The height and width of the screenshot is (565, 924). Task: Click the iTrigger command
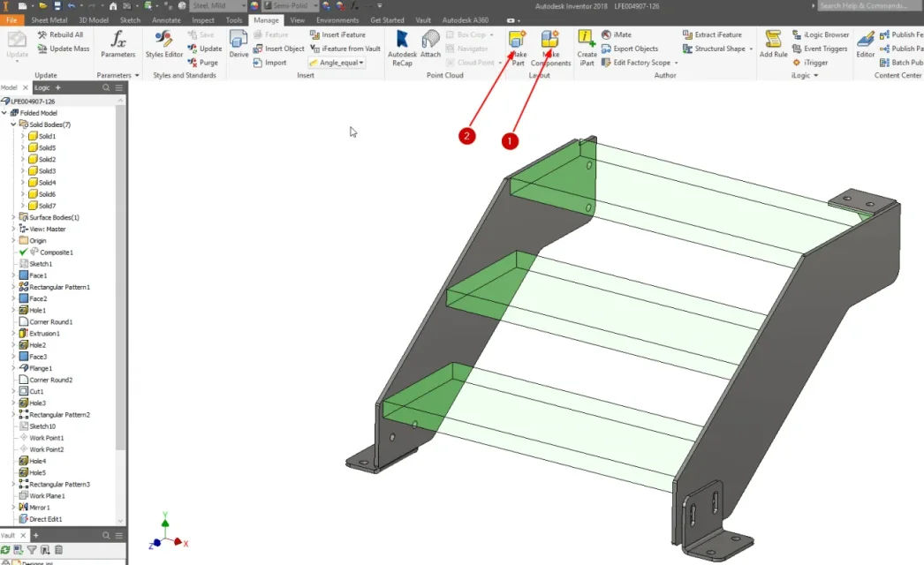point(810,63)
